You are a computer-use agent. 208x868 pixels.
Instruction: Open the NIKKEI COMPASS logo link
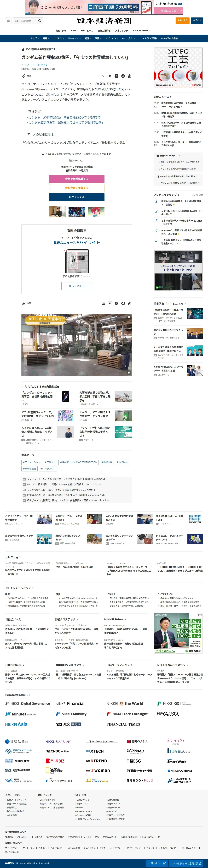(180, 771)
